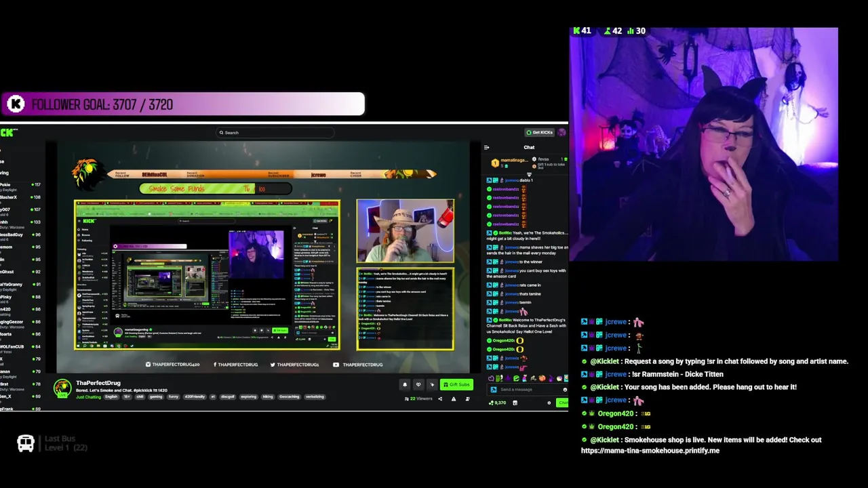Viewport: 868px width, 488px height.
Task: Expand the pinned leaderboard arrow
Action: tap(530, 174)
